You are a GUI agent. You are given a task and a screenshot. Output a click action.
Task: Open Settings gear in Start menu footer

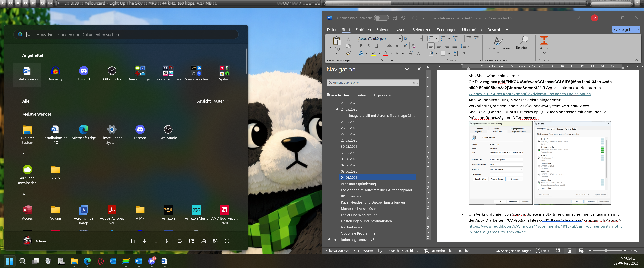coord(215,241)
